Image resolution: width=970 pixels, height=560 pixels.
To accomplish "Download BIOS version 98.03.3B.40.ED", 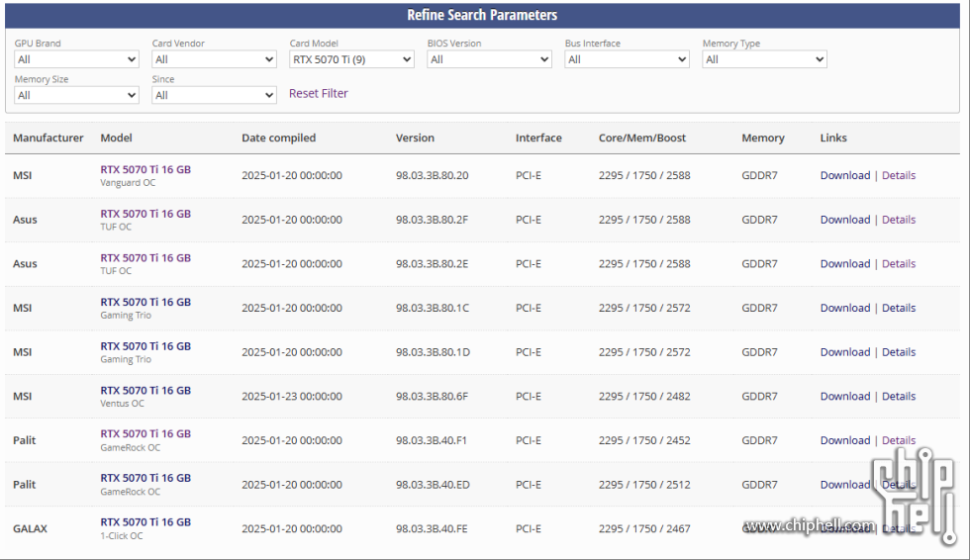I will [845, 485].
